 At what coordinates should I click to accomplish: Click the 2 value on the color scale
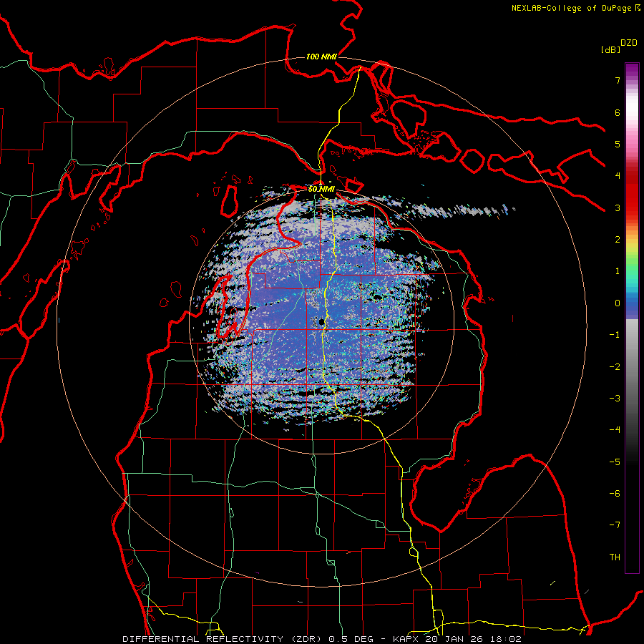tap(618, 240)
